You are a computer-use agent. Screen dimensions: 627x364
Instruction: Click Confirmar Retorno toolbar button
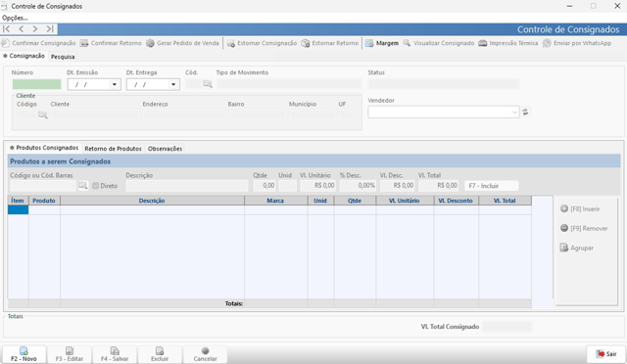(111, 43)
